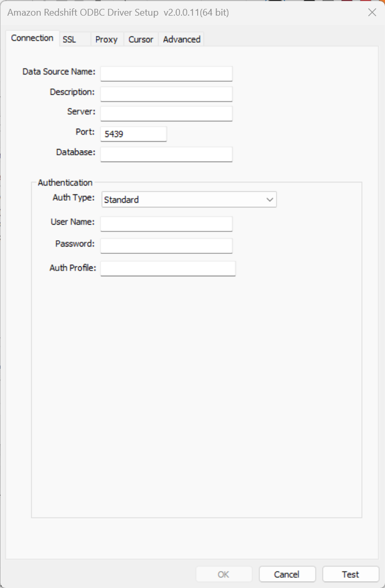Focus the Description input field
Viewport: 385px width, 588px height.
(166, 94)
